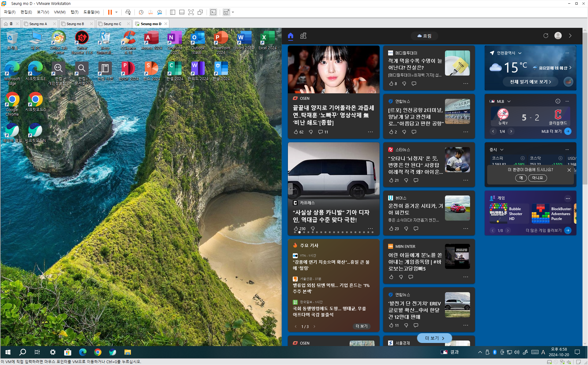Like the OSEN headline article
The image size is (588, 365).
(x=296, y=132)
